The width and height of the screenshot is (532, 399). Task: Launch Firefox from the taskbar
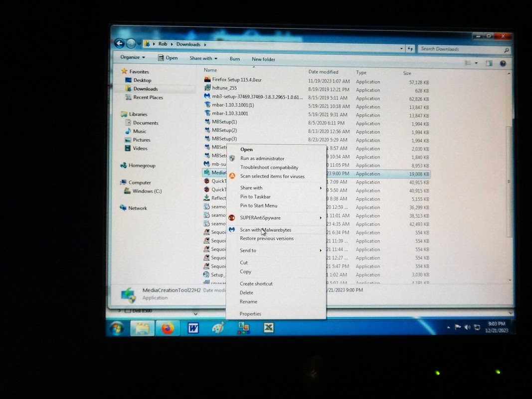pyautogui.click(x=168, y=328)
